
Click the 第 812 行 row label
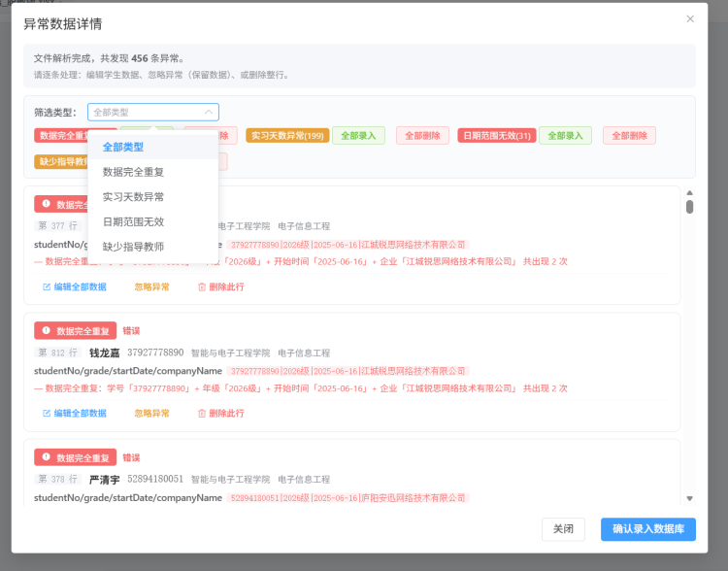pos(57,353)
